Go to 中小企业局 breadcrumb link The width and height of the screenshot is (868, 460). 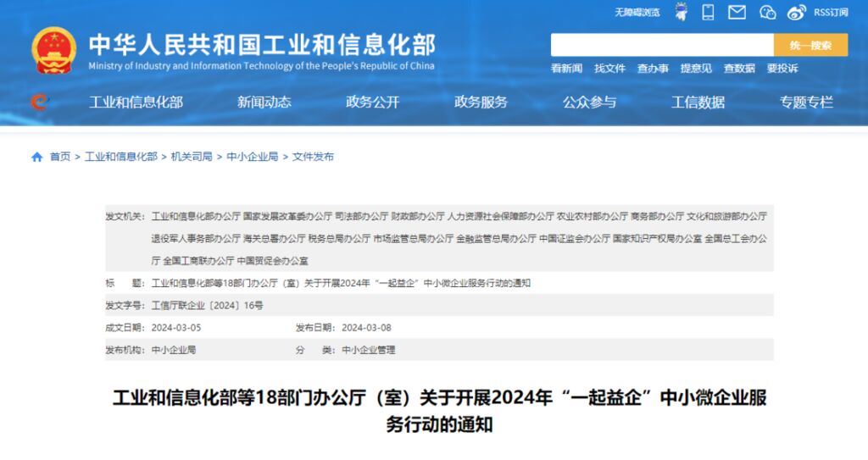tap(253, 157)
